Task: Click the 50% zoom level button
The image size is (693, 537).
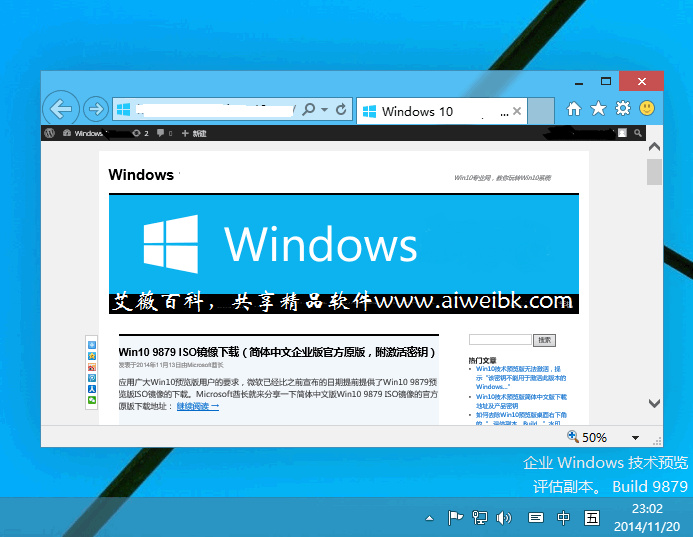Action: 587,437
